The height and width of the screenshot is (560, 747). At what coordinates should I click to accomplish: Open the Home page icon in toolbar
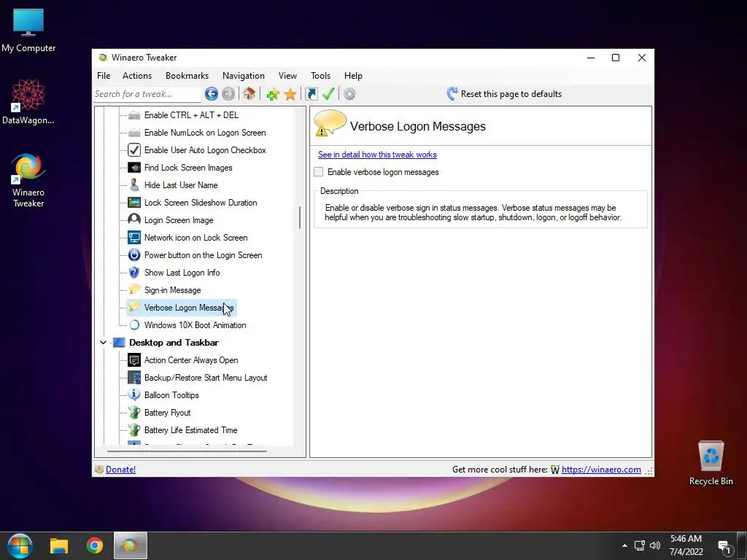(x=249, y=94)
